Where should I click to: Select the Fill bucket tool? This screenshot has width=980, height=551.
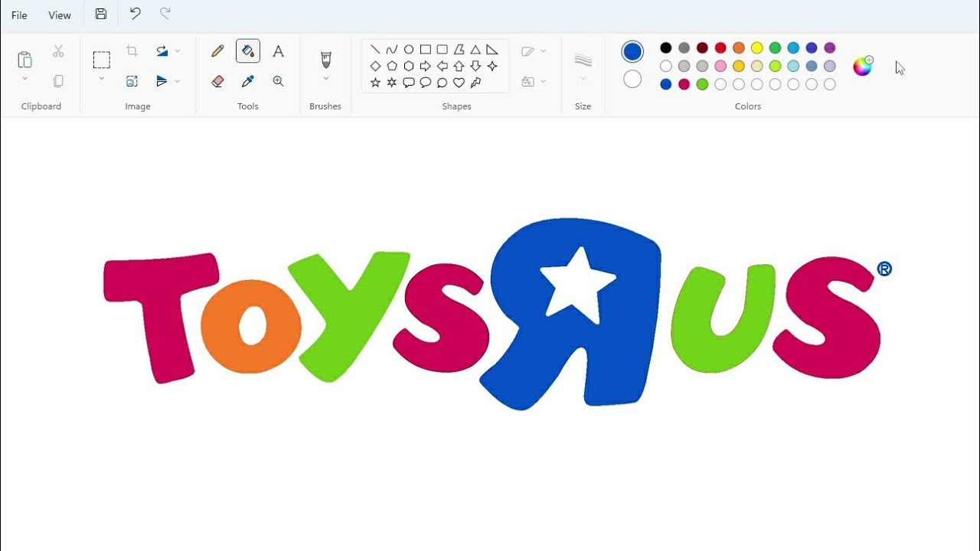click(x=248, y=51)
